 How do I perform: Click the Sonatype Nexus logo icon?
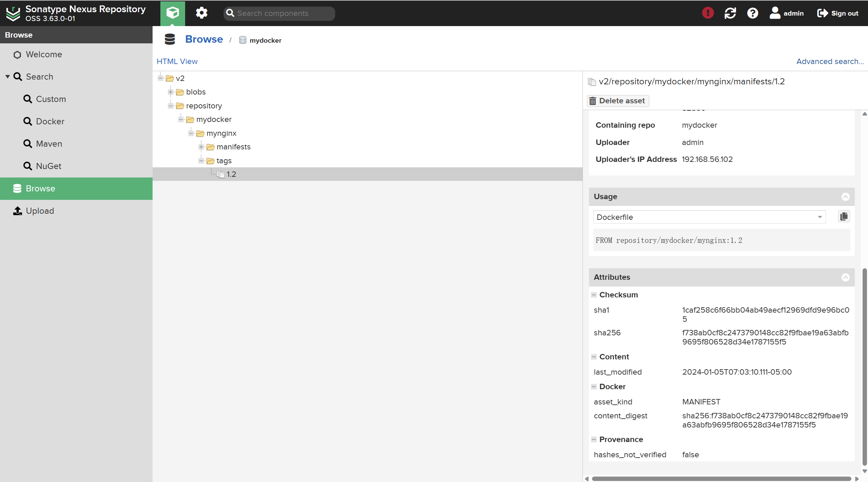click(x=13, y=13)
